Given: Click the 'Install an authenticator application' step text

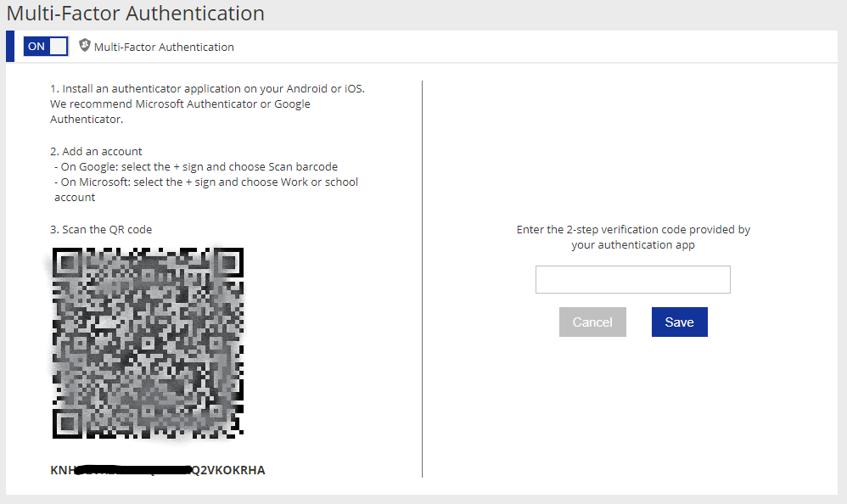Looking at the screenshot, I should [x=207, y=104].
